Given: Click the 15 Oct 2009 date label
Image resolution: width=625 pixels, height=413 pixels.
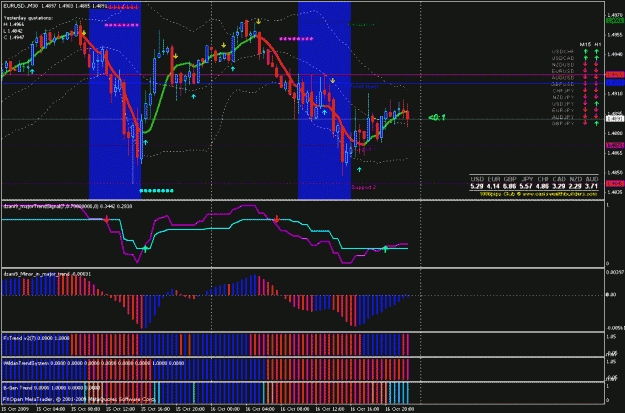Looking at the screenshot, I should (13, 409).
